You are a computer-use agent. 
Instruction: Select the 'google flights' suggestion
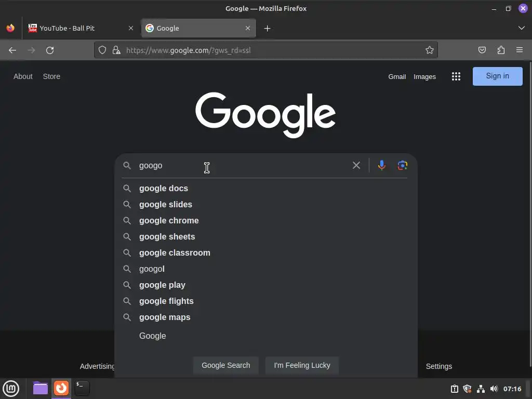pyautogui.click(x=265, y=301)
